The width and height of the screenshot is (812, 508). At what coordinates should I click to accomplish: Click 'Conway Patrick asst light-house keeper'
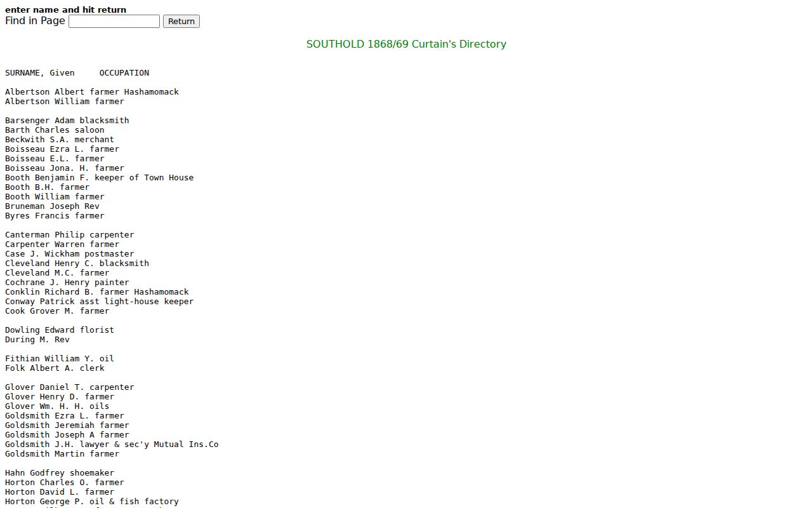click(x=100, y=302)
